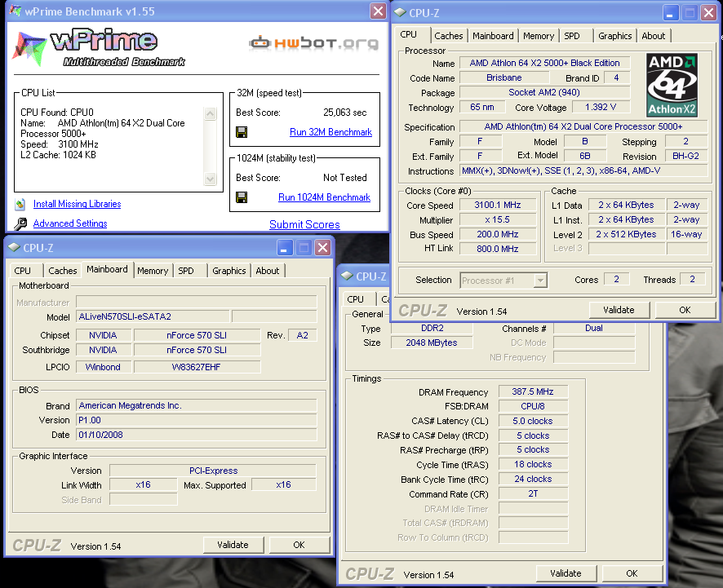The width and height of the screenshot is (723, 588).
Task: Click the title icon of the CPU-Z Memory window
Action: (347, 276)
